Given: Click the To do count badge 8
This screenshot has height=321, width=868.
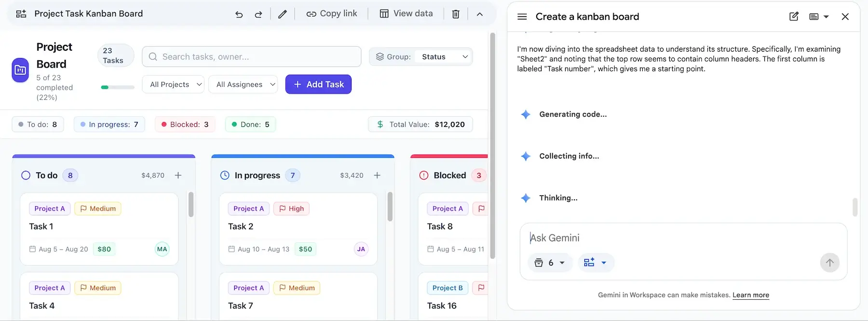Looking at the screenshot, I should pos(70,175).
